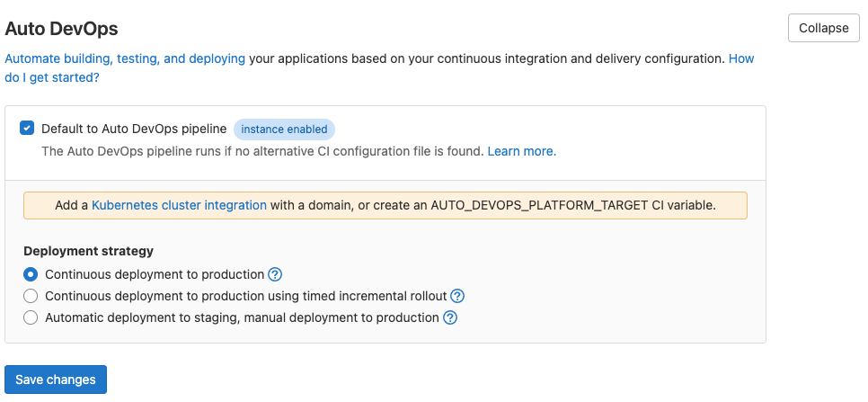The width and height of the screenshot is (868, 402).
Task: Open help icon for timed incremental rollout
Action: point(457,296)
